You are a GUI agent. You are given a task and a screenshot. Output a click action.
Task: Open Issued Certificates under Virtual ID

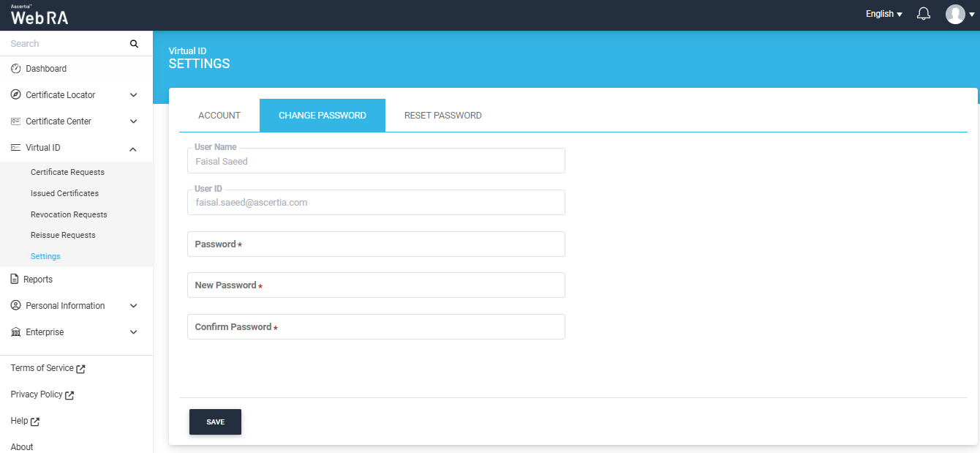pyautogui.click(x=64, y=194)
